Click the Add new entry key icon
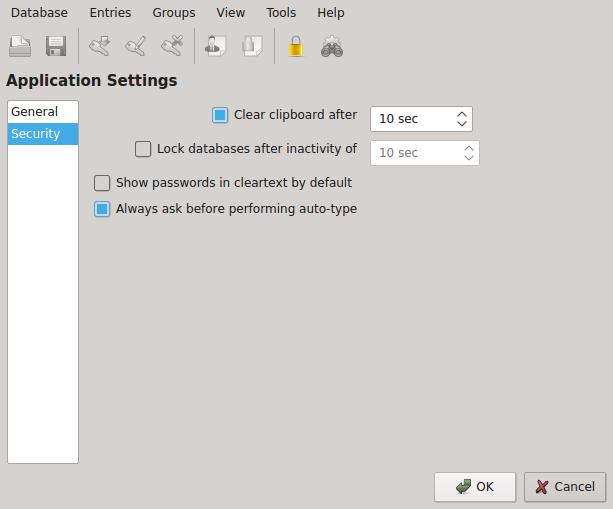This screenshot has height=509, width=613. click(99, 47)
